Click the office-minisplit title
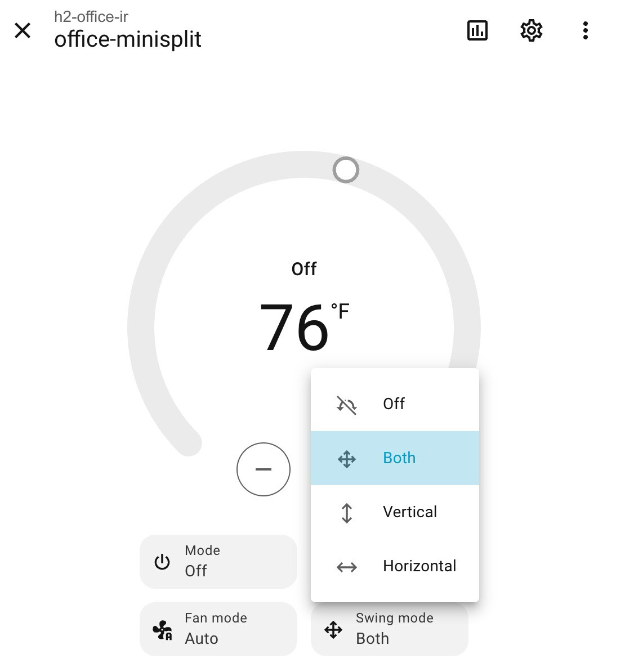Screen dimensions: 625x672 tap(128, 39)
